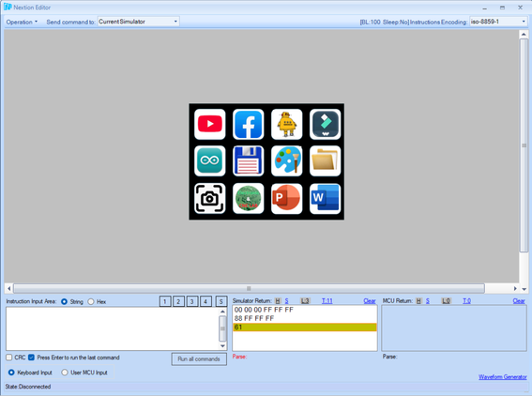Image resolution: width=532 pixels, height=396 pixels.
Task: Open the Operation dropdown menu
Action: pyautogui.click(x=22, y=23)
